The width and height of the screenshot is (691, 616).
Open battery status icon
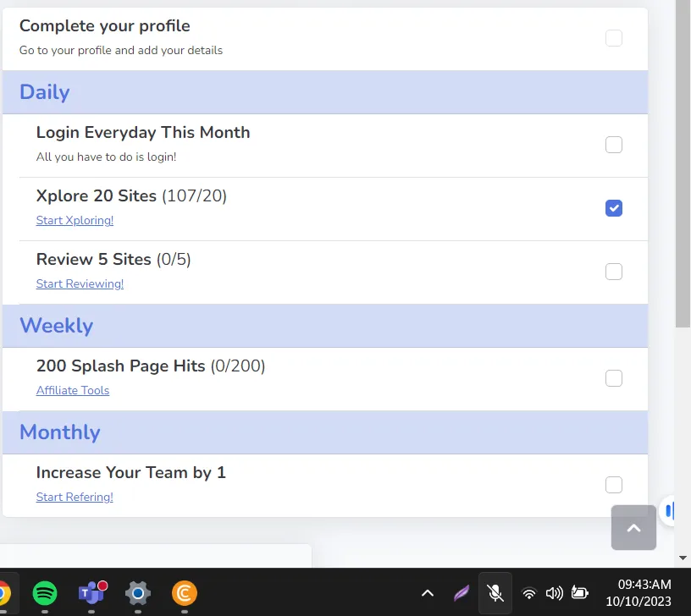tap(579, 593)
